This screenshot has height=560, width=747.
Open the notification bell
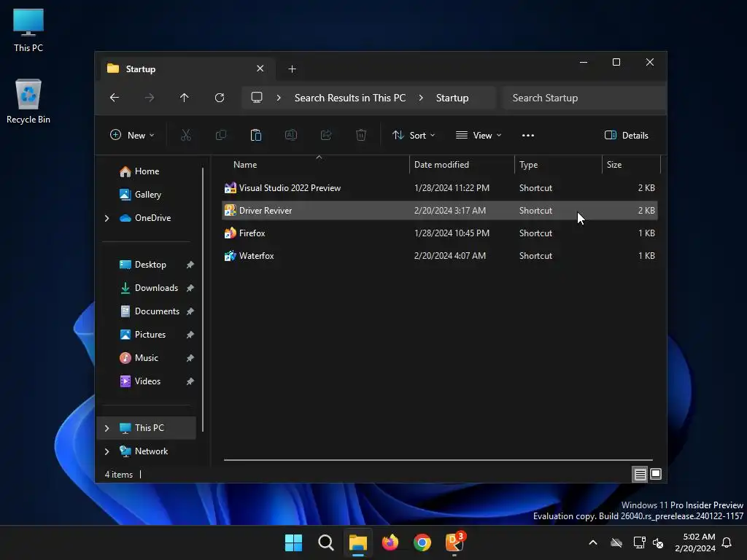pyautogui.click(x=727, y=542)
